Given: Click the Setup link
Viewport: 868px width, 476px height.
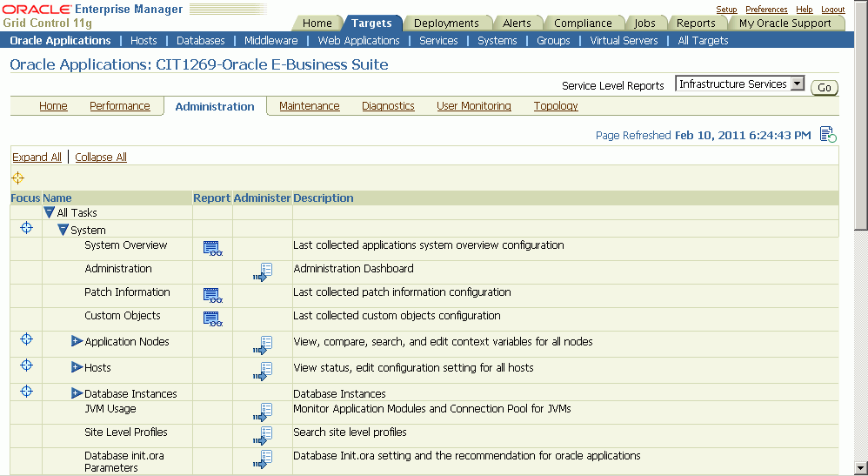Looking at the screenshot, I should coord(726,10).
